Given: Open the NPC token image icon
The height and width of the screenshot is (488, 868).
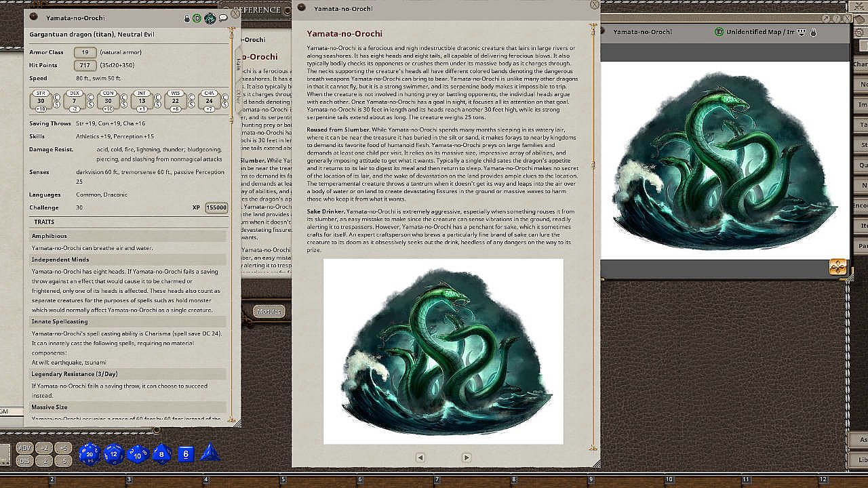Looking at the screenshot, I should coord(210,18).
